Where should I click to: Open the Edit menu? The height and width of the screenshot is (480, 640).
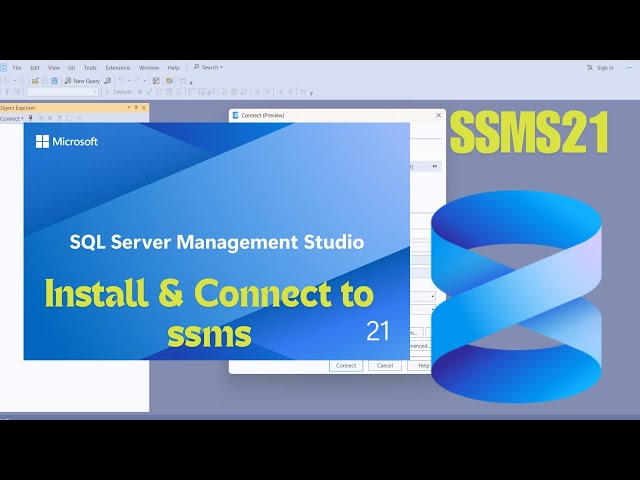click(35, 68)
